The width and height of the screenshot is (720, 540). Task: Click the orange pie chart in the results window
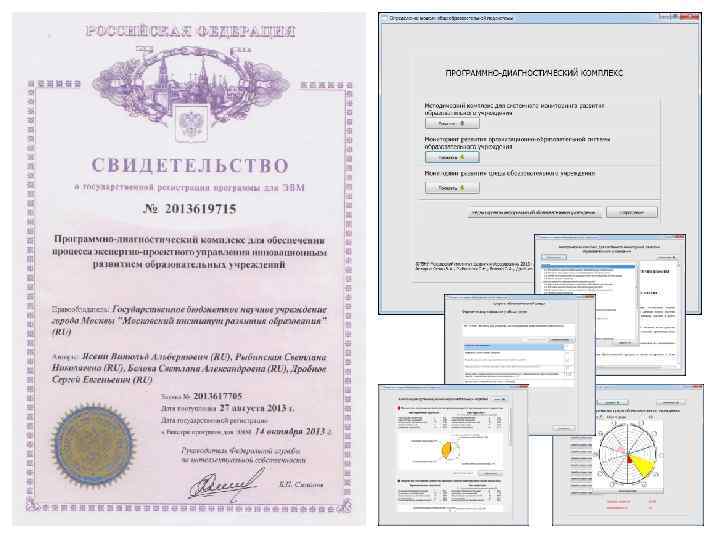point(447,449)
